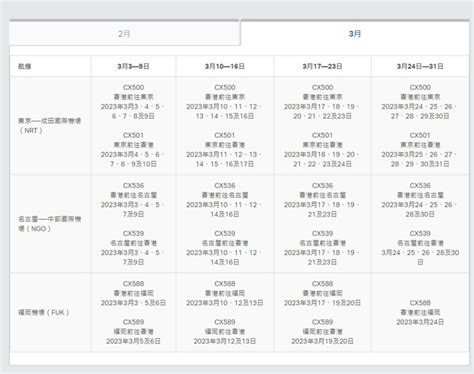Click 香港前往福岡 in the 3月24日—31日 column
Image resolution: width=474 pixels, height=374 pixels.
tap(420, 312)
